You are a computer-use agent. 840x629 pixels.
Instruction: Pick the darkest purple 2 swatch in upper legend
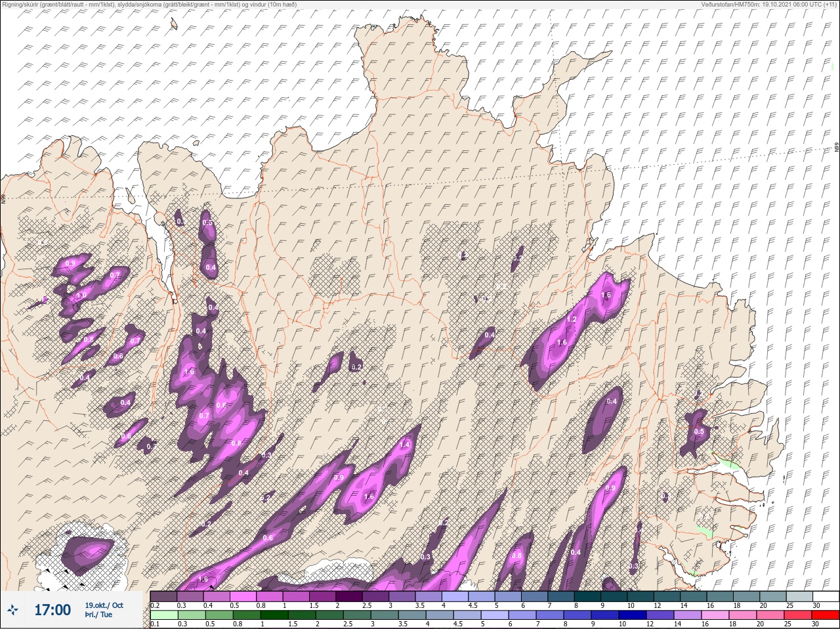click(350, 596)
